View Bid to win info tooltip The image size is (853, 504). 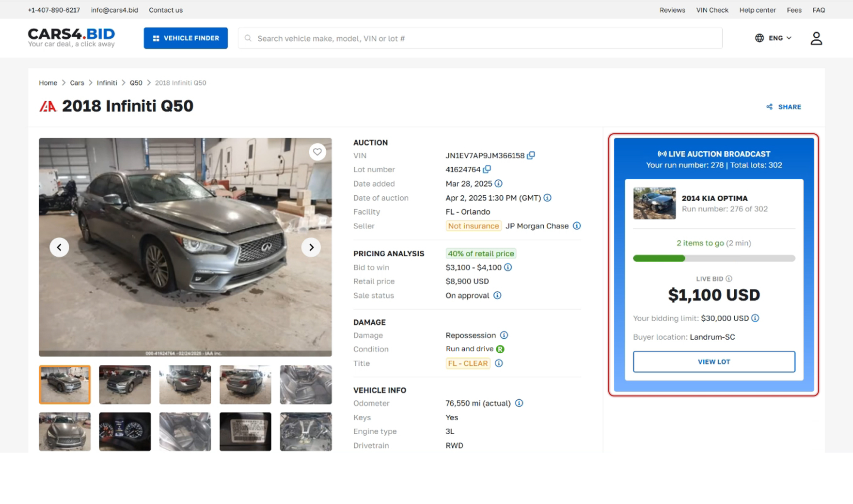tap(508, 268)
